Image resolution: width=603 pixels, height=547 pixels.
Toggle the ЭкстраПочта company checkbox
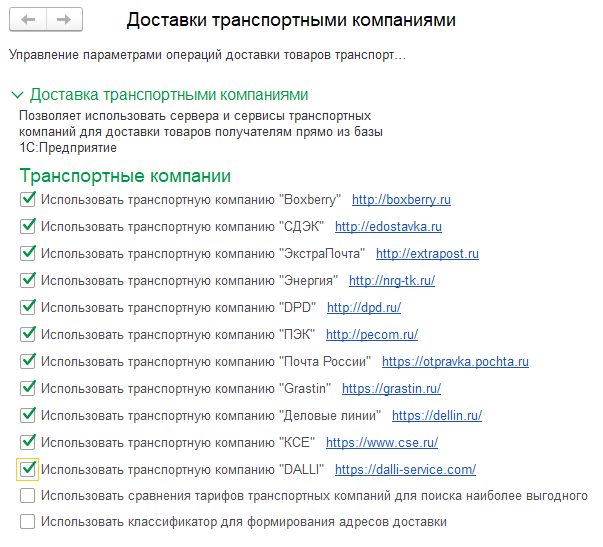click(28, 253)
